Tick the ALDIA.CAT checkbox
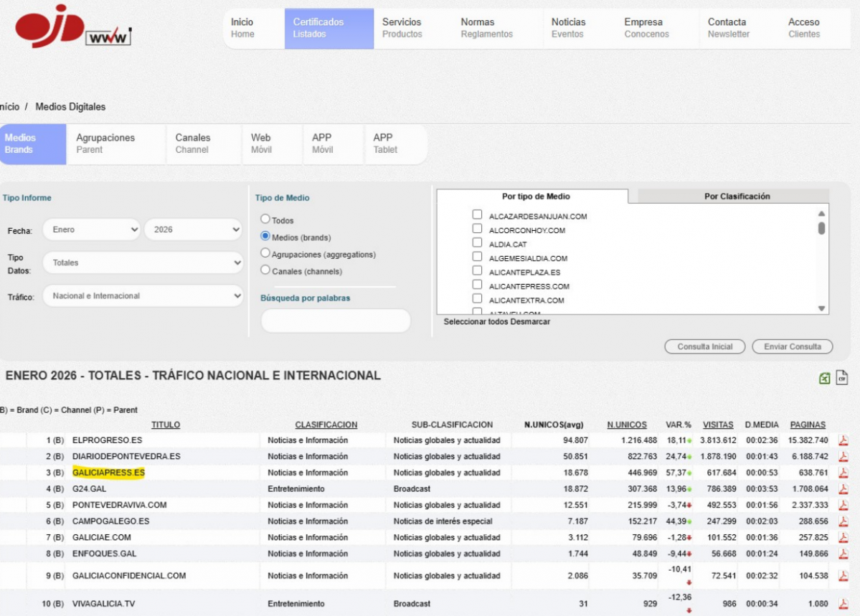 pyautogui.click(x=477, y=244)
